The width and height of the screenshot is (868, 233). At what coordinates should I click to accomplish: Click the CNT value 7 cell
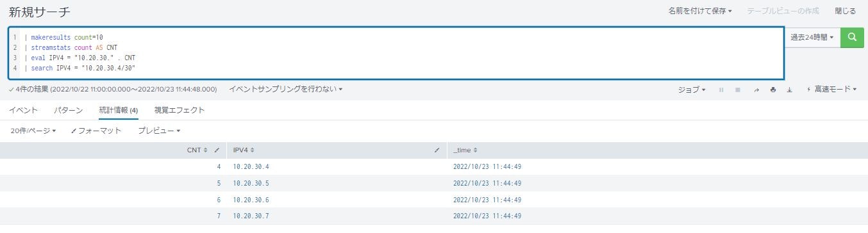tap(219, 216)
